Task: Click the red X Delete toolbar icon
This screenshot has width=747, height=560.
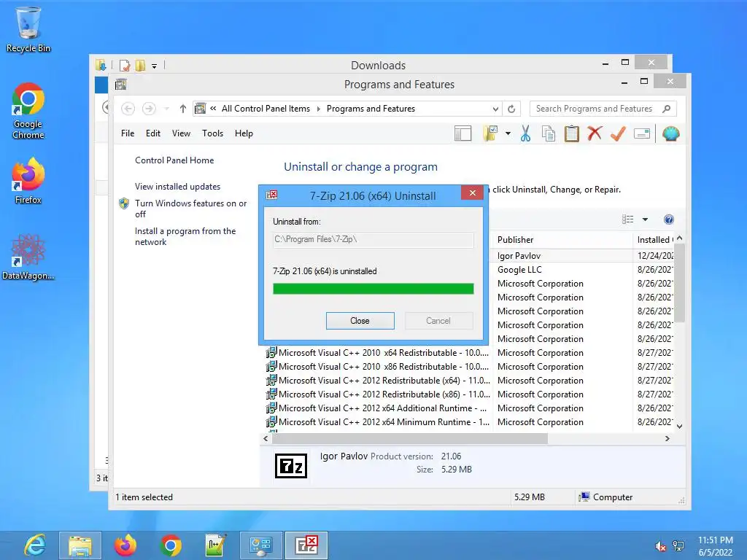Action: 595,133
